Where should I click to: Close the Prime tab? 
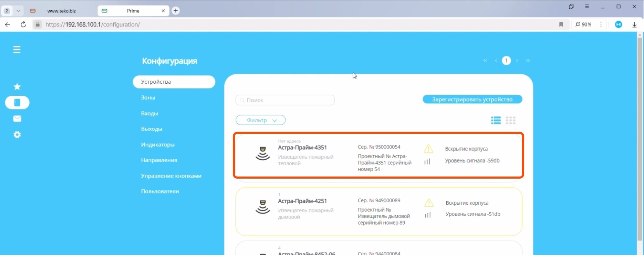[x=163, y=11]
